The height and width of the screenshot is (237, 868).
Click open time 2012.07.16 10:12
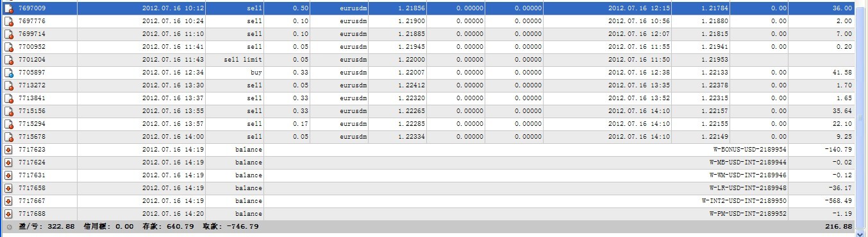(173, 8)
